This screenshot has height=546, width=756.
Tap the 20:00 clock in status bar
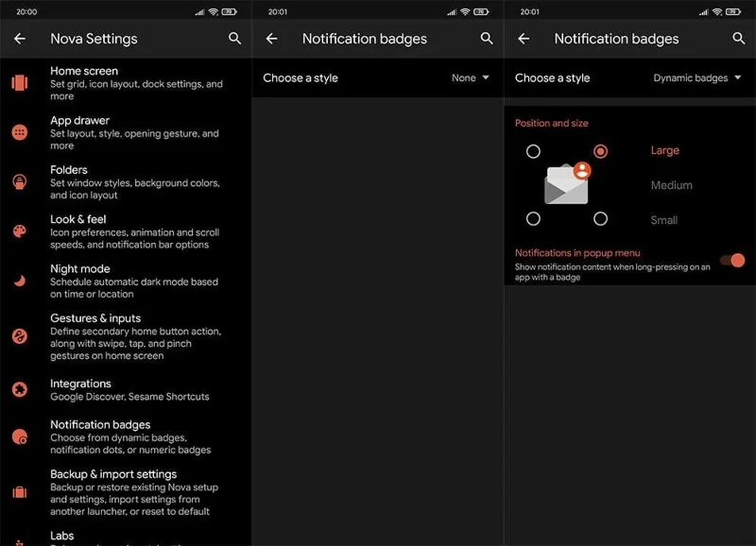point(26,11)
